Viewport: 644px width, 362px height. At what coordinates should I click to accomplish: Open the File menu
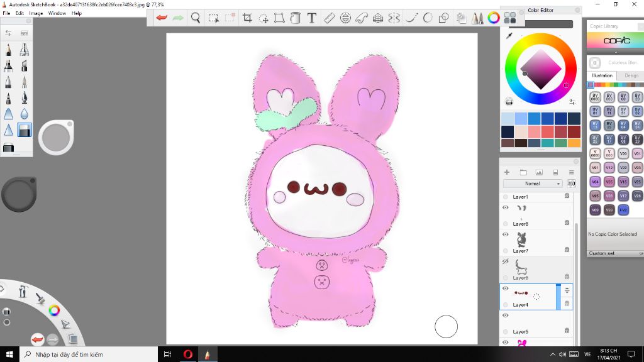point(6,13)
